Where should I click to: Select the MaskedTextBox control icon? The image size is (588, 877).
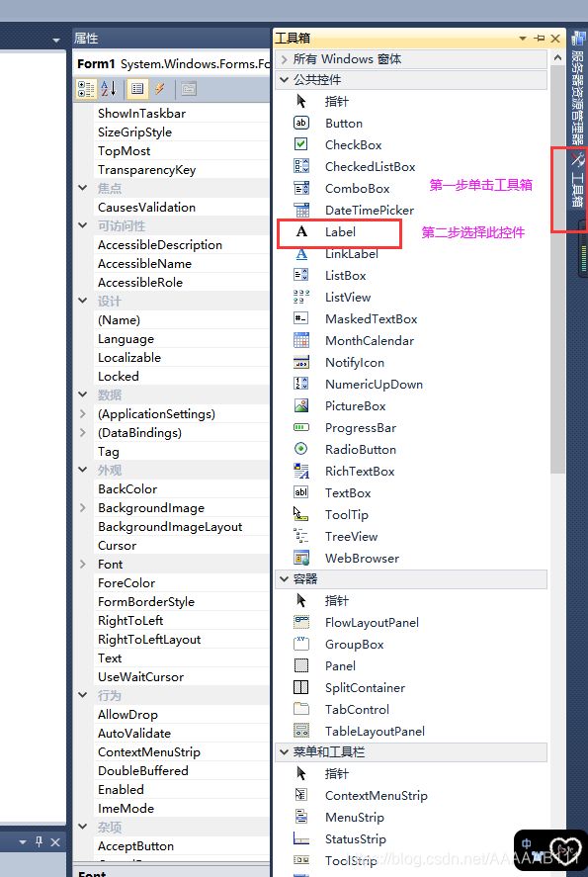(300, 318)
